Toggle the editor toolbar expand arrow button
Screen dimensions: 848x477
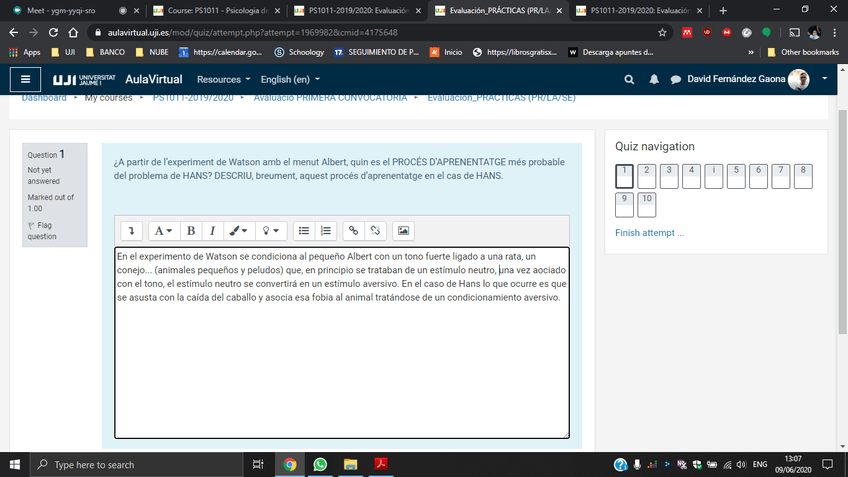[x=131, y=231]
